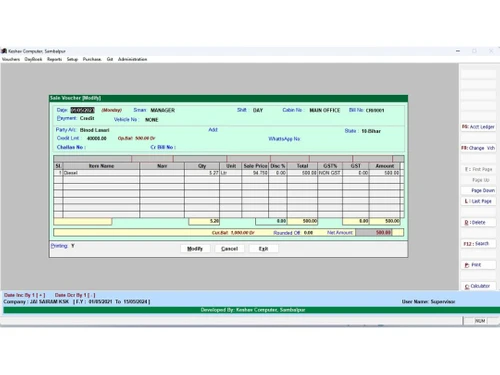Open the DayBook menu
The image size is (500, 375).
pos(33,59)
